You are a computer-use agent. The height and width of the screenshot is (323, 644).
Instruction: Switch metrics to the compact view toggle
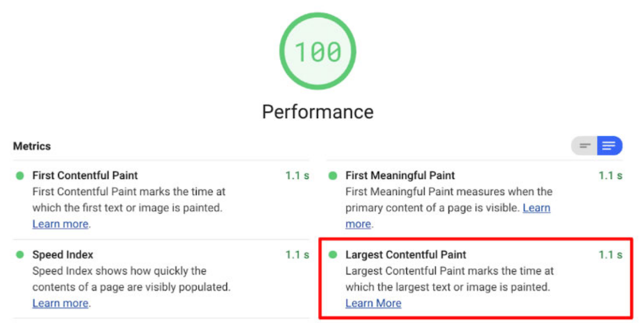pyautogui.click(x=585, y=146)
